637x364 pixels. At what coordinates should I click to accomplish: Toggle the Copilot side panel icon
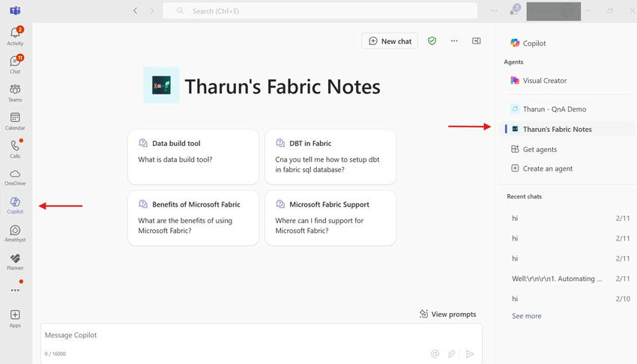(x=477, y=40)
